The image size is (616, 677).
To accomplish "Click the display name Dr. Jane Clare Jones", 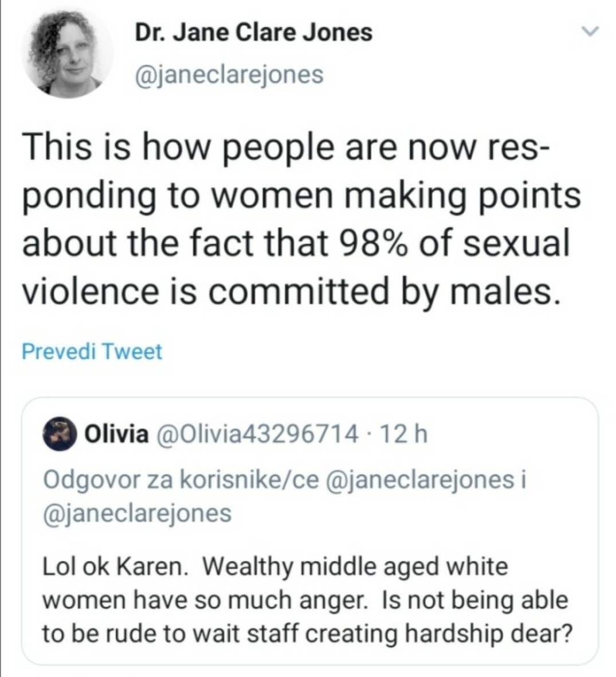I will coord(253,32).
